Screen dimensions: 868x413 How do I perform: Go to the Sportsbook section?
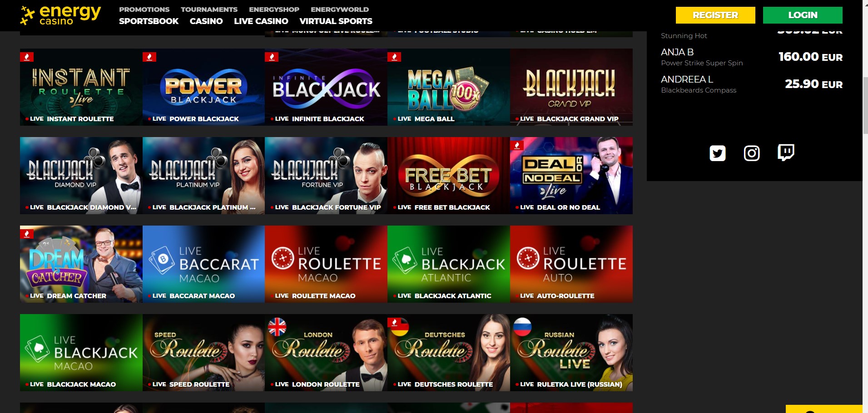149,21
